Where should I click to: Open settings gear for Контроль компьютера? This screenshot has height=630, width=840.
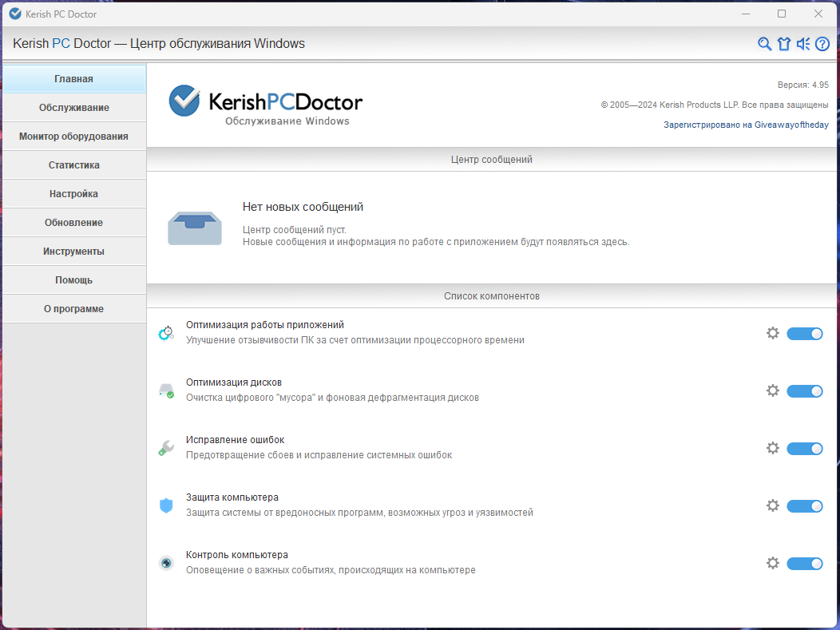click(x=772, y=563)
